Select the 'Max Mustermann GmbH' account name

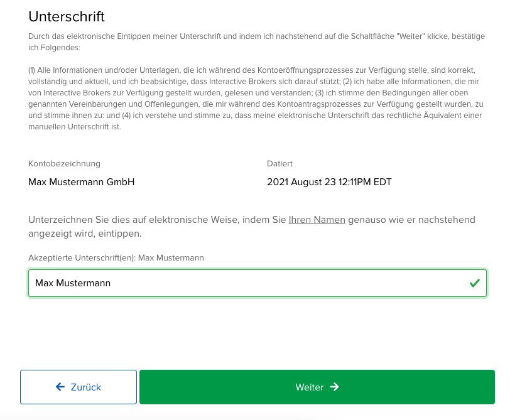[81, 182]
